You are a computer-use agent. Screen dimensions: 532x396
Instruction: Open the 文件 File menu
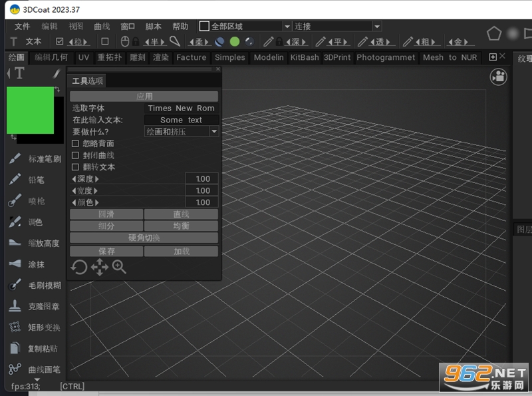(x=23, y=26)
